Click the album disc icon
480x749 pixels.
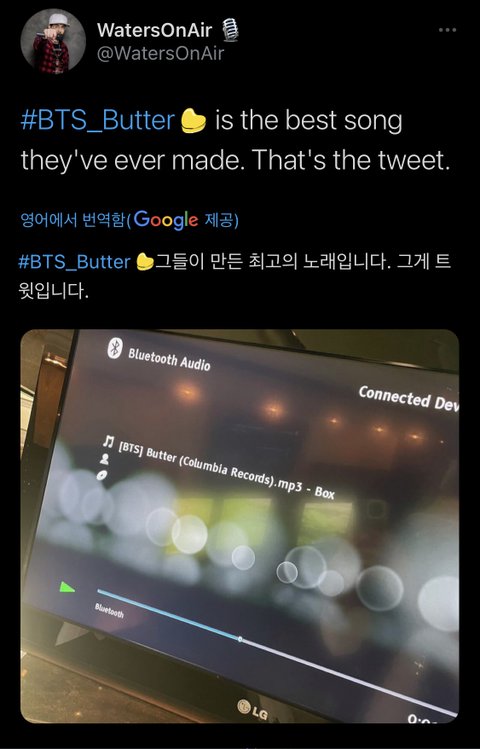coord(101,475)
